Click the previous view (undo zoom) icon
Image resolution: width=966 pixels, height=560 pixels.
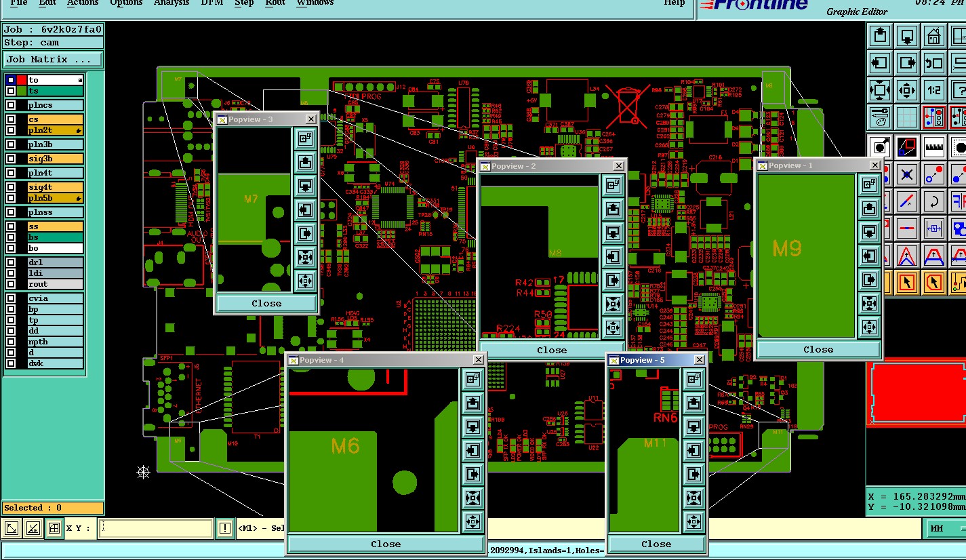[x=934, y=63]
